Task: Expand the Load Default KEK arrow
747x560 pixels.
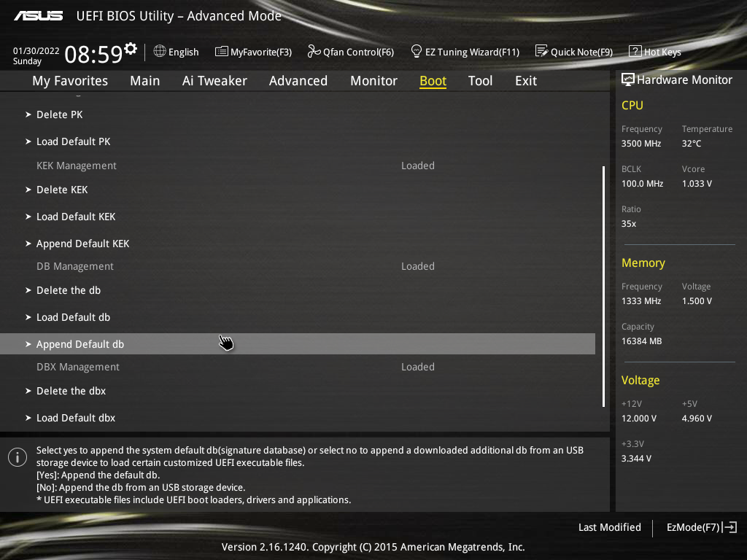Action: click(x=28, y=217)
